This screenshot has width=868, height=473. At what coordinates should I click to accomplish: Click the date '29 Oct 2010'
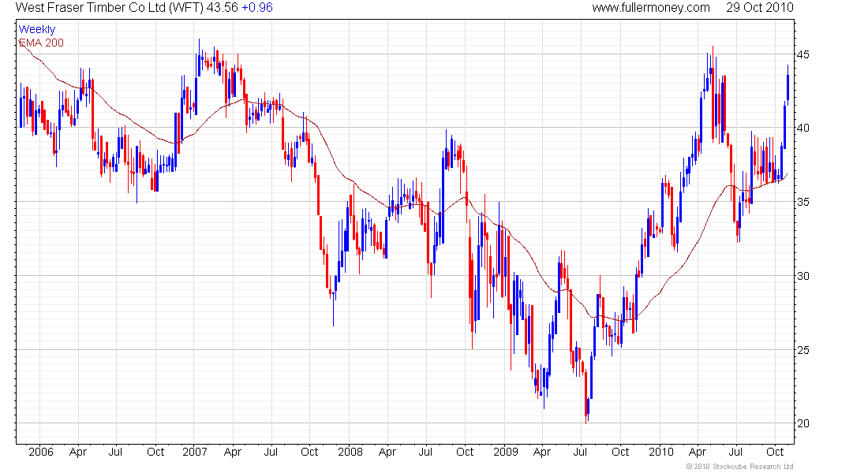click(759, 8)
